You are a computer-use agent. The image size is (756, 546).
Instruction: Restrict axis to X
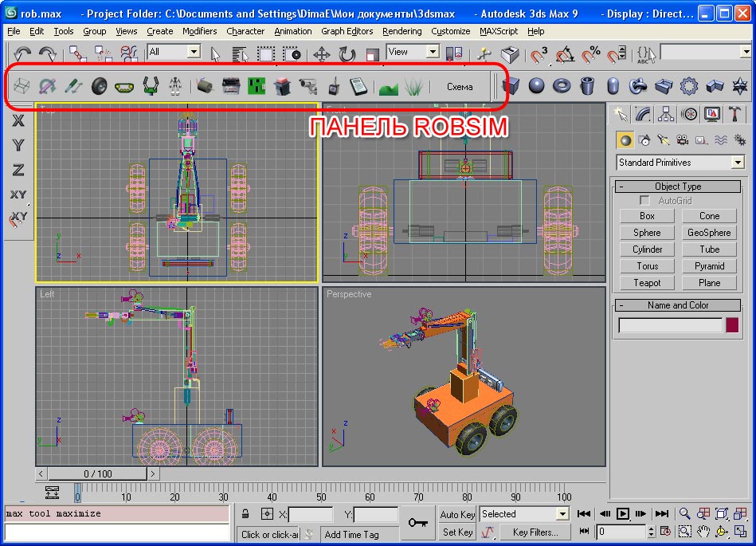[x=18, y=120]
